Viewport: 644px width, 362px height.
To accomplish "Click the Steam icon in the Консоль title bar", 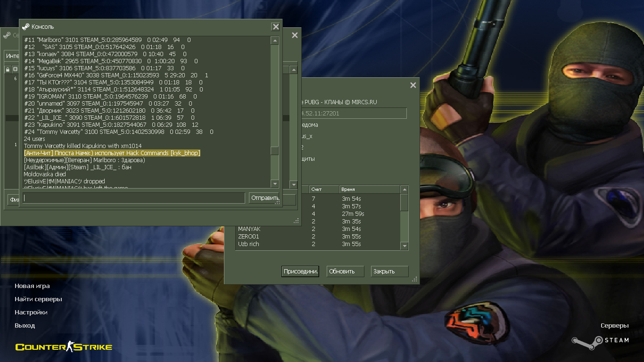I will click(26, 27).
